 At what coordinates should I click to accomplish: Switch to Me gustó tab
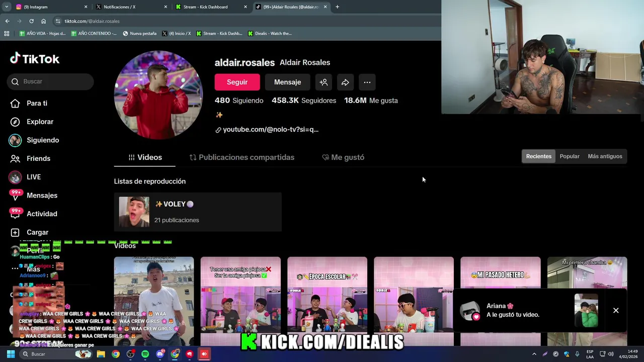click(x=343, y=157)
